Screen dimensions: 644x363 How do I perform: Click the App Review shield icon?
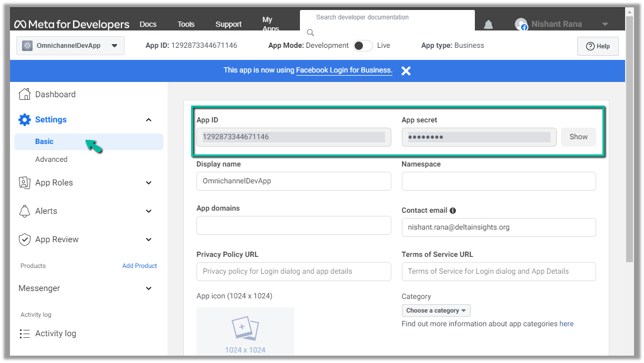(25, 240)
